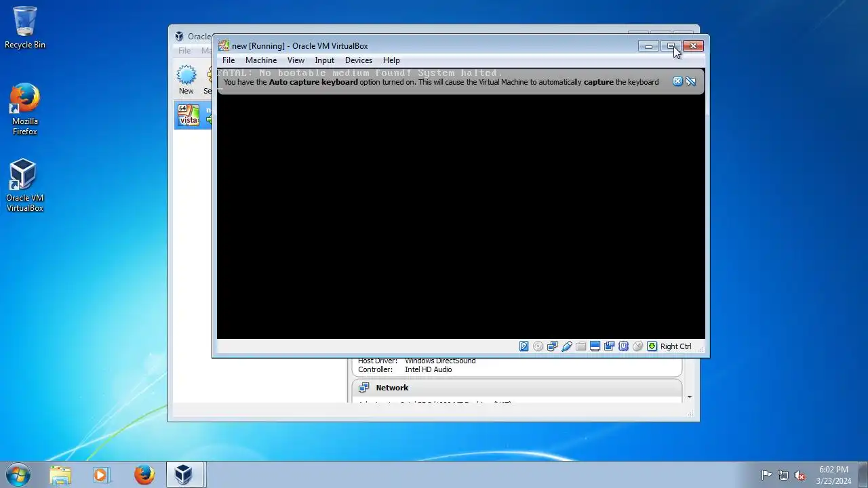Viewport: 868px width, 488px height.
Task: Open the Help menu
Action: click(x=391, y=60)
